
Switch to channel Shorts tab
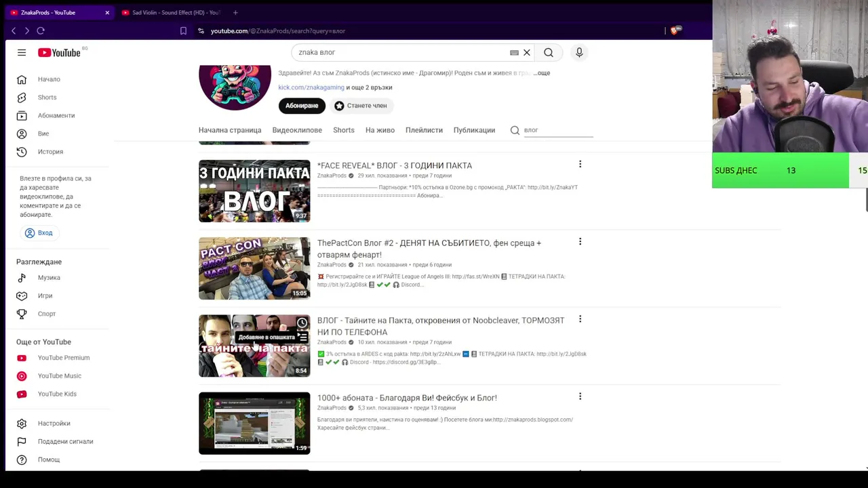click(344, 130)
